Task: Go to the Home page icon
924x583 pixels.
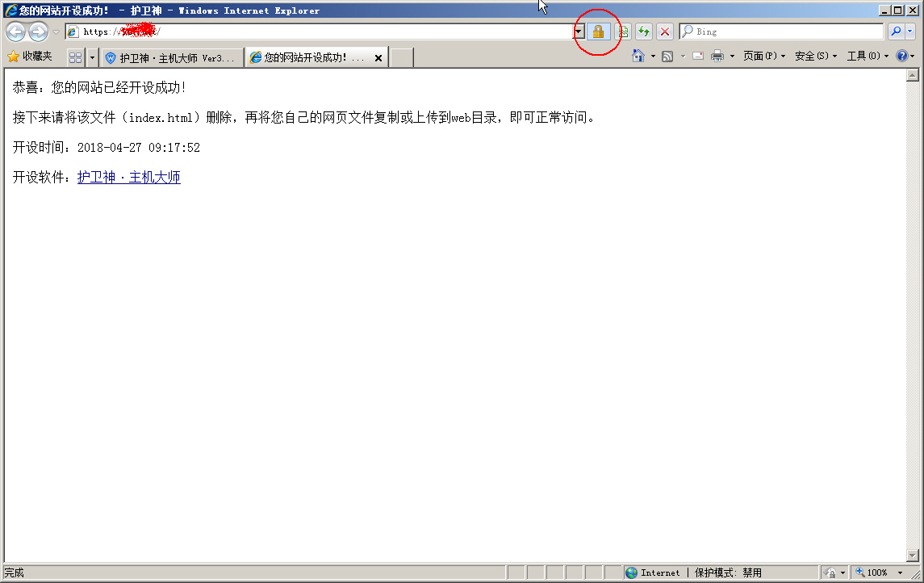Action: (638, 57)
